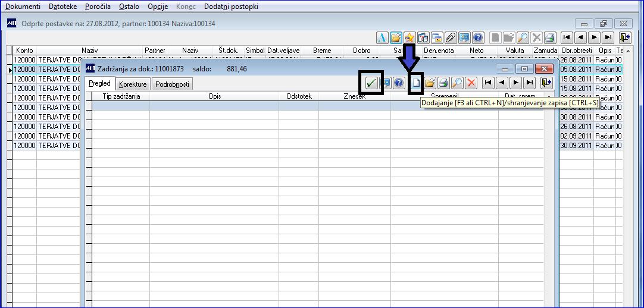This screenshot has height=308, width=644.
Task: Open the open-folder icon in main toolbar
Action: click(x=396, y=37)
